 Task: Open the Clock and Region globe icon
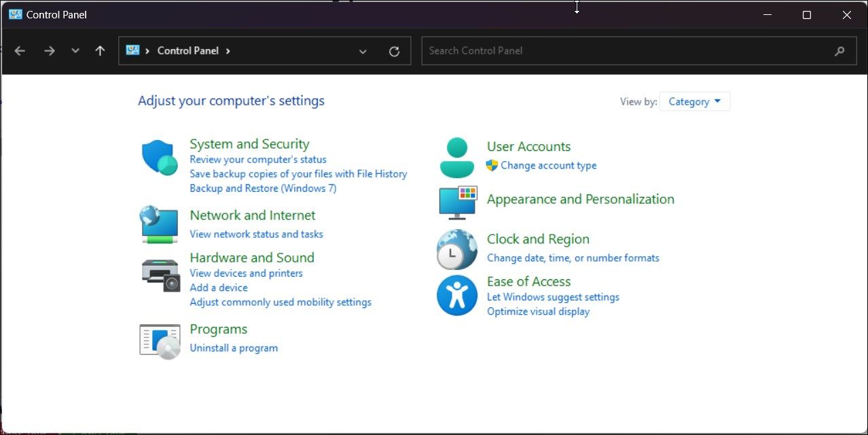pyautogui.click(x=456, y=249)
